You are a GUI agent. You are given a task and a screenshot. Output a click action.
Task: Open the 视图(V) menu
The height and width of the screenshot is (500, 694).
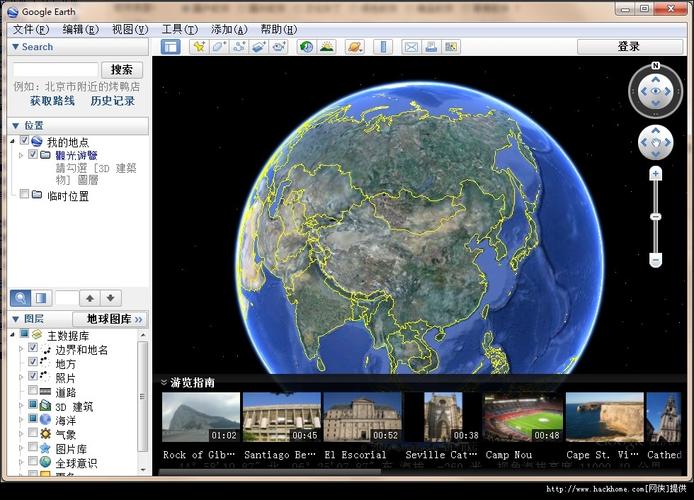[130, 30]
